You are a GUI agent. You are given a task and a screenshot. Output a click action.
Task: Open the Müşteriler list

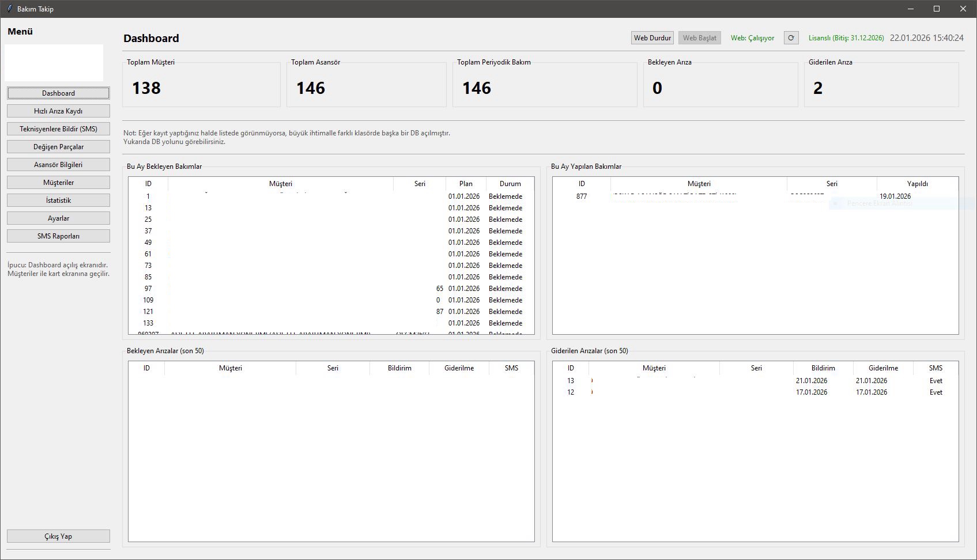click(x=58, y=182)
